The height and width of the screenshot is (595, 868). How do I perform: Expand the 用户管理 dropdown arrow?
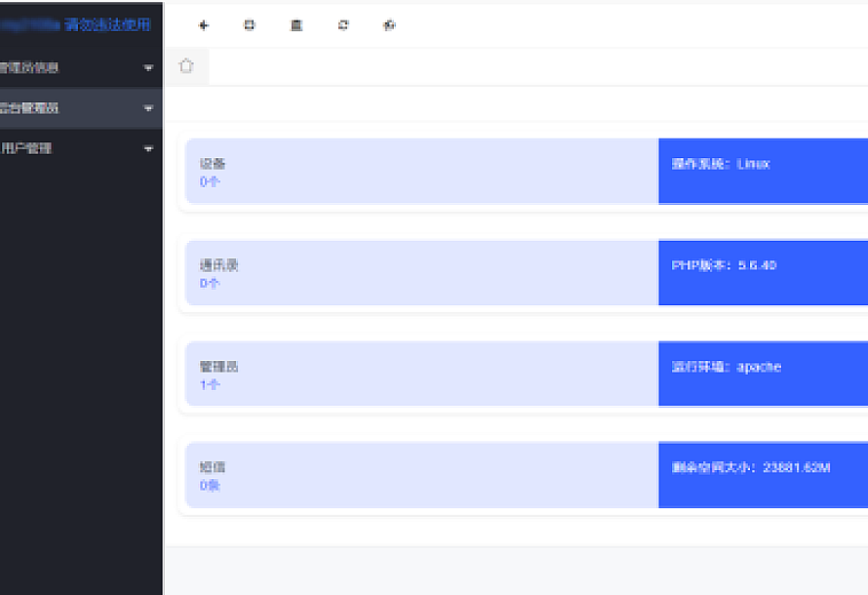148,149
